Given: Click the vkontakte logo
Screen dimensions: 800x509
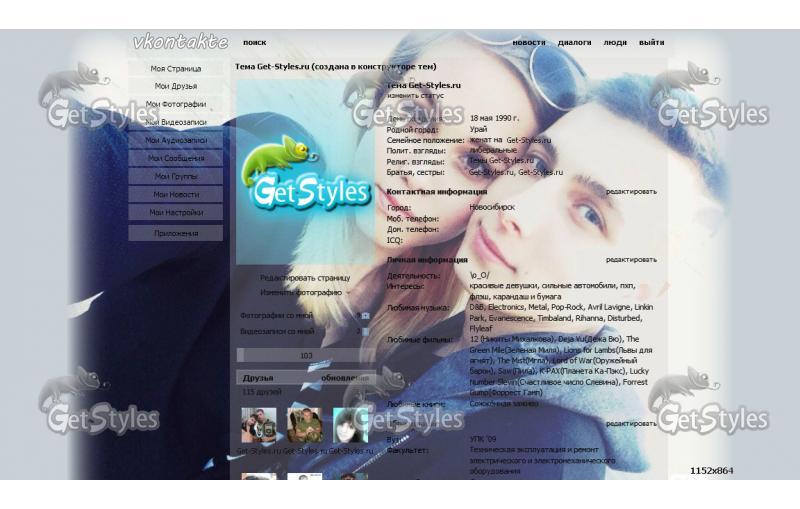Looking at the screenshot, I should 181,42.
